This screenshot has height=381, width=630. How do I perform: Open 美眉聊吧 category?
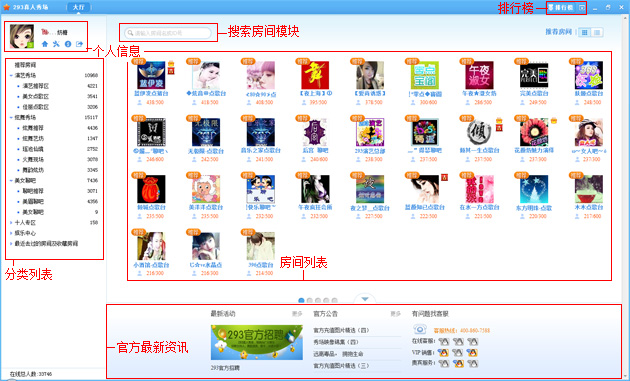[x=33, y=201]
